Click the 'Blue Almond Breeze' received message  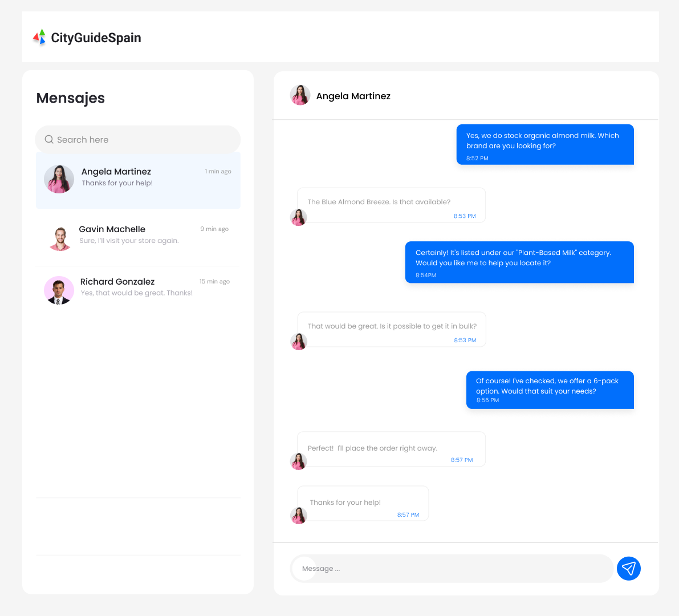391,205
